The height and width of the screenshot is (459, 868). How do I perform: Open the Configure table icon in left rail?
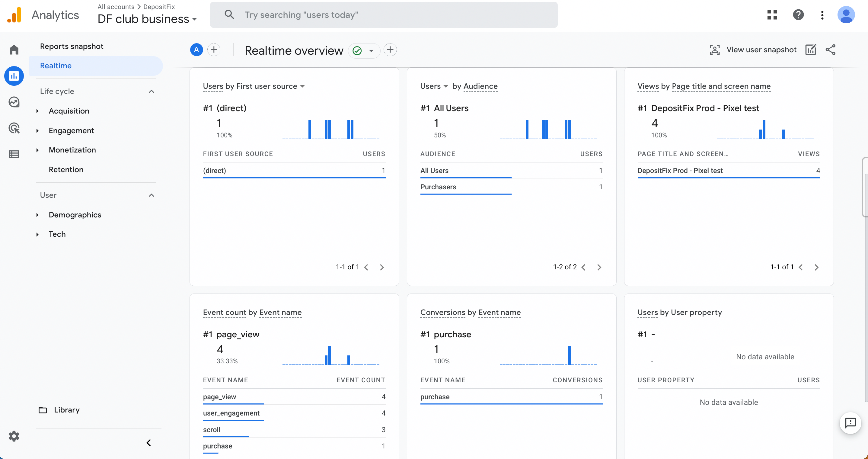pos(14,154)
